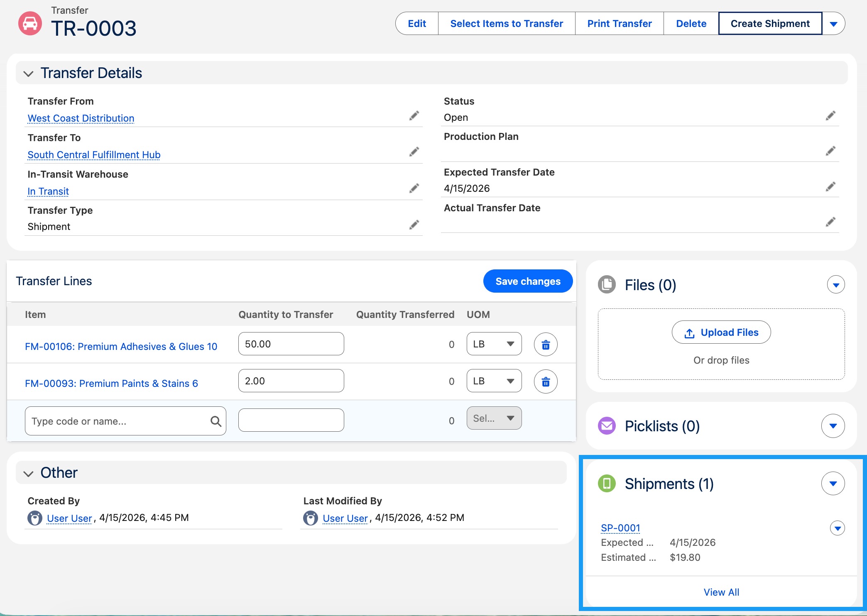867x616 pixels.
Task: Focus quantity field showing 50.00
Action: tap(291, 344)
